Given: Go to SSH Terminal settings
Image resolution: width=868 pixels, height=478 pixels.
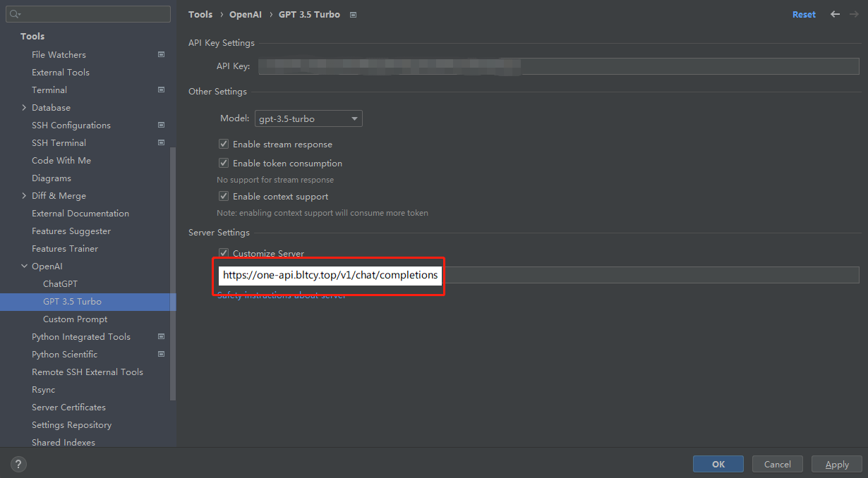Looking at the screenshot, I should (59, 142).
